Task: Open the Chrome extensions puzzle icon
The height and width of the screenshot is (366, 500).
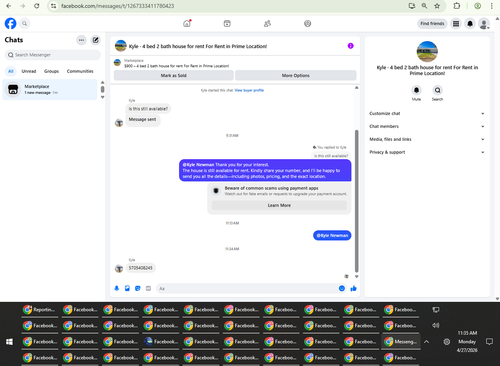Action: click(457, 6)
